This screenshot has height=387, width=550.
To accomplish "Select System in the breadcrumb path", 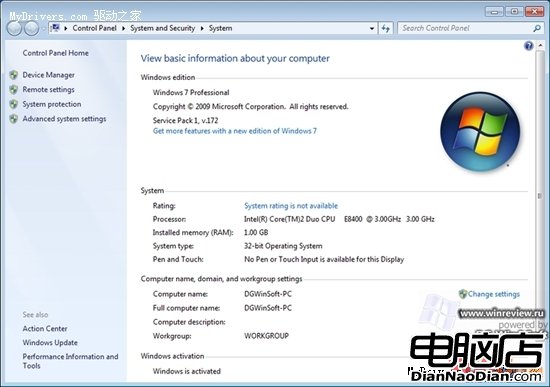I will click(220, 28).
